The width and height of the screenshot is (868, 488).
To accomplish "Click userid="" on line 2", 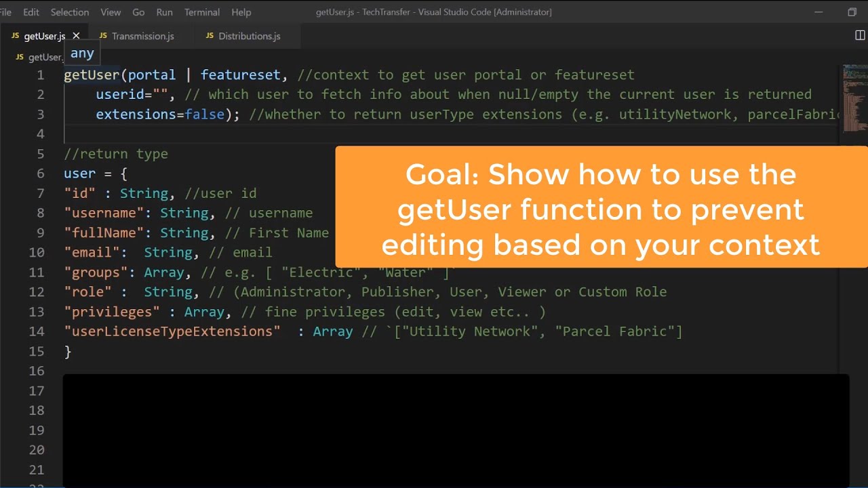I will 132,94.
